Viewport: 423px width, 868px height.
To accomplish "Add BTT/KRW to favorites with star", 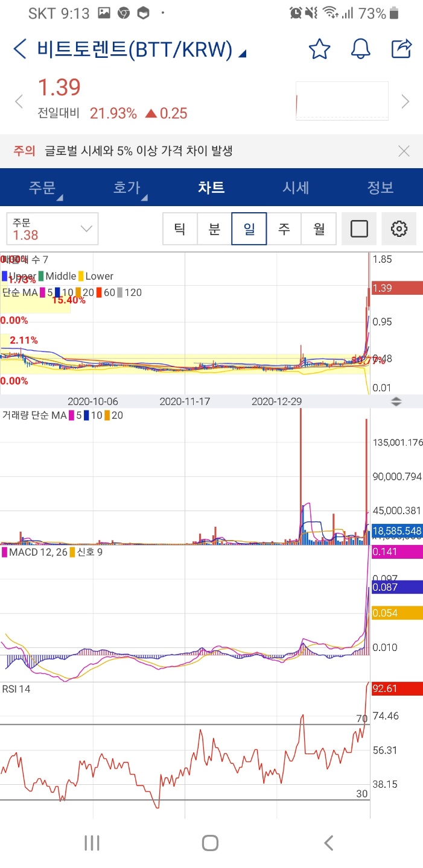I will (x=319, y=49).
